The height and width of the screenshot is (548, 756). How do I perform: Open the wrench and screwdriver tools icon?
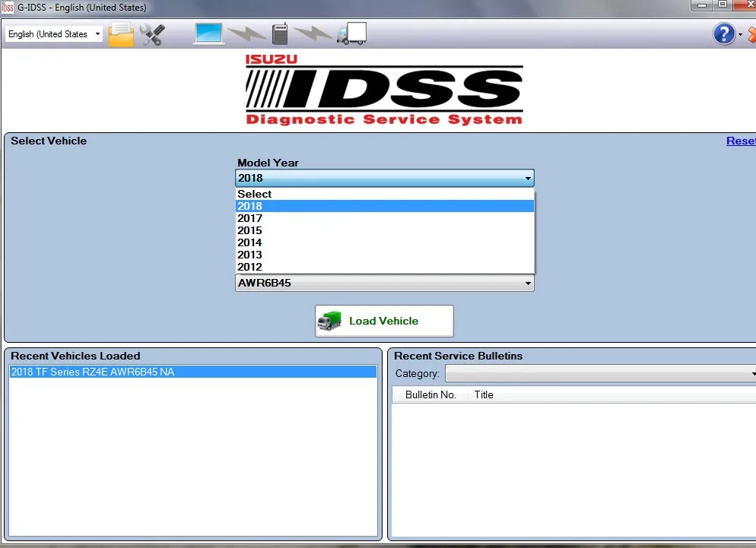[x=152, y=34]
